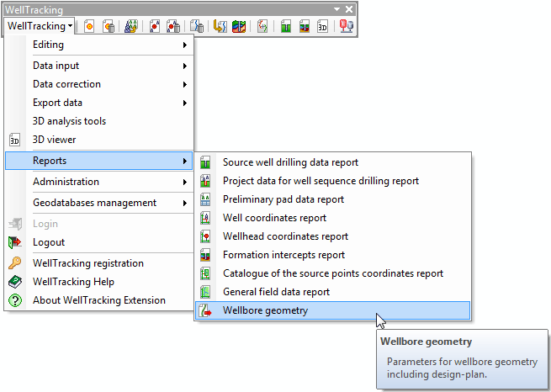Screen dimensions: 551x392
Task: Select Wellbore geometry report entry
Action: 333,310
